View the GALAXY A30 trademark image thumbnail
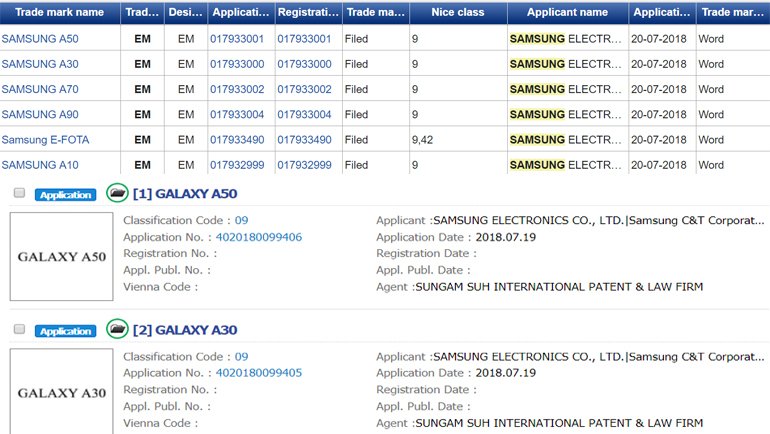The width and height of the screenshot is (770, 434). [x=61, y=391]
